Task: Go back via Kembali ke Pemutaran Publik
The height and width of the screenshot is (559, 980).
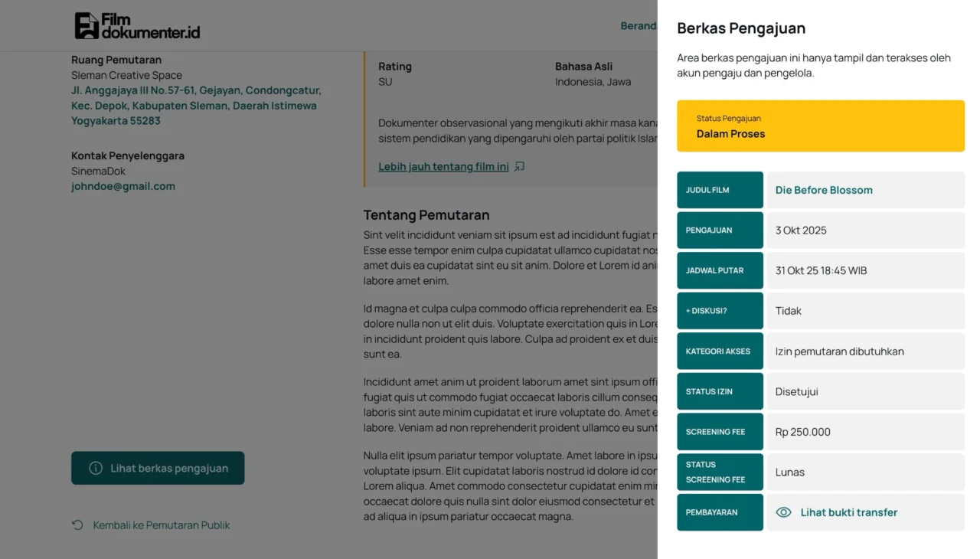Action: [161, 525]
